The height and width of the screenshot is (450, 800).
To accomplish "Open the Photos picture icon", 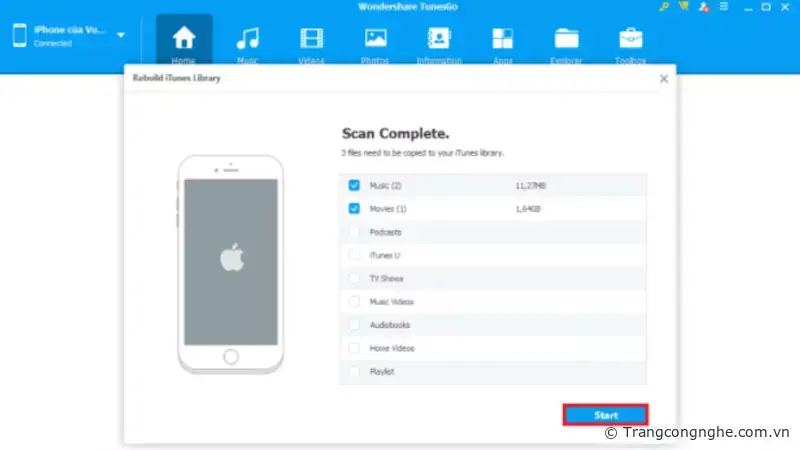I will (x=375, y=39).
